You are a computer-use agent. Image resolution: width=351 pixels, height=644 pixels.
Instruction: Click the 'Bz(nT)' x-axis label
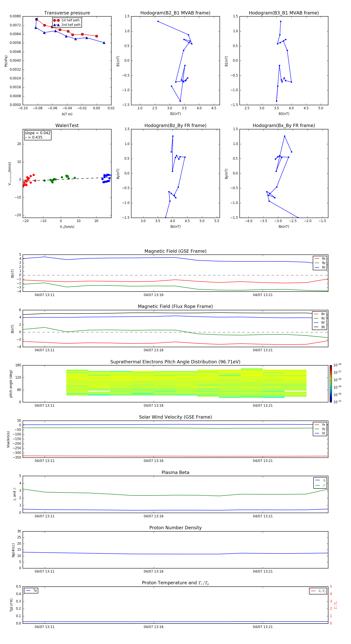(x=175, y=227)
